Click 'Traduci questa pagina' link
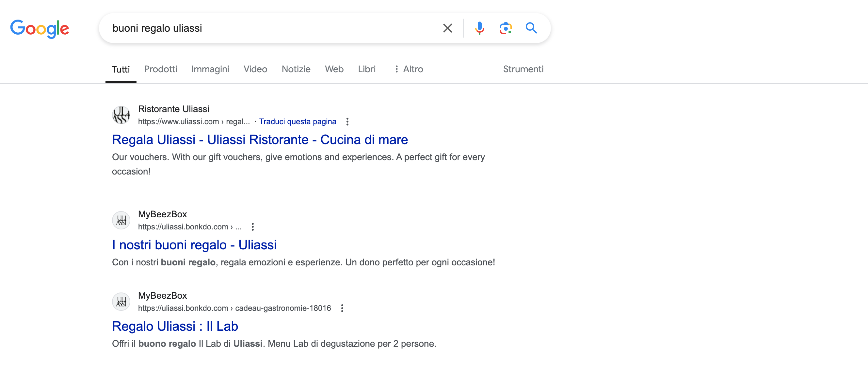Viewport: 868px width, 367px height. [297, 122]
